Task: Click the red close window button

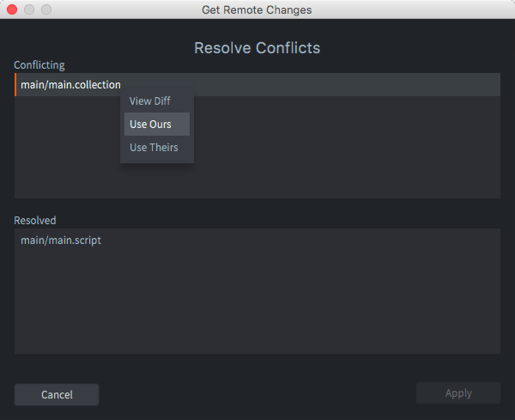Action: (x=12, y=9)
